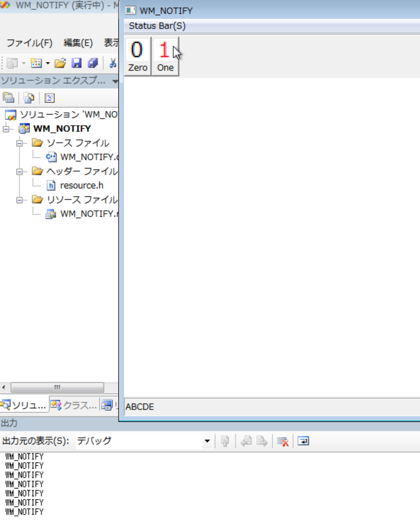
Task: Click the Add New Item toolbar icon
Action: coord(36,63)
